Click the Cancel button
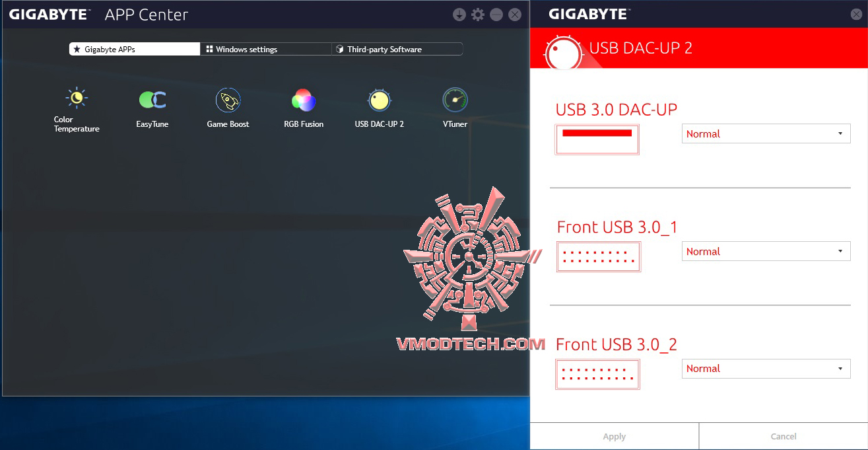Image resolution: width=868 pixels, height=450 pixels. coord(784,436)
